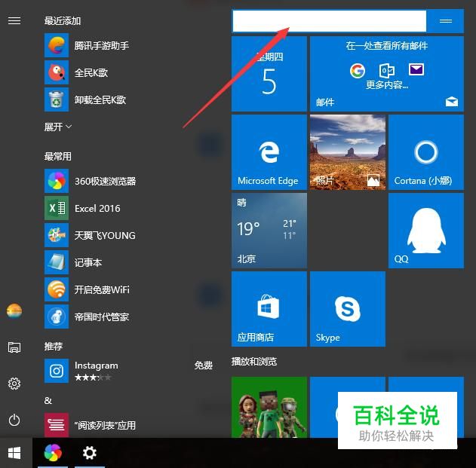Launch Microsoft Edge tile
Viewport: 476px width, 468px height.
coord(269,152)
